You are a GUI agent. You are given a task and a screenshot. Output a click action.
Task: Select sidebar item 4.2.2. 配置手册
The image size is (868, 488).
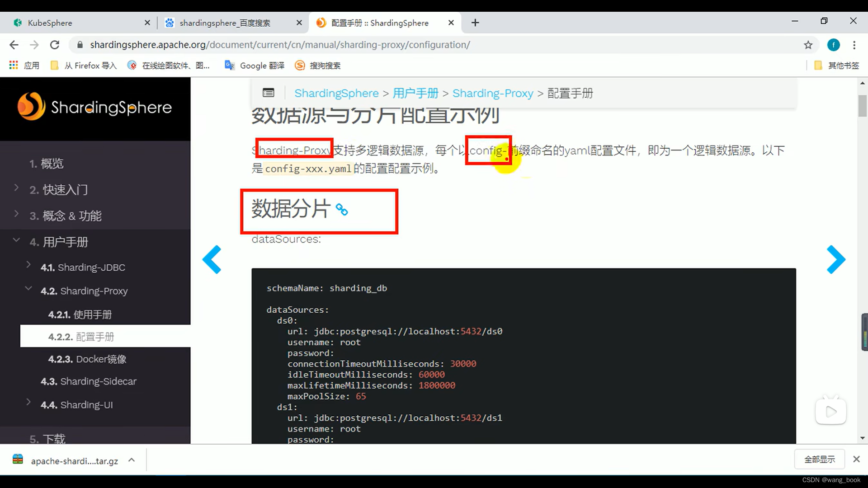pos(105,336)
